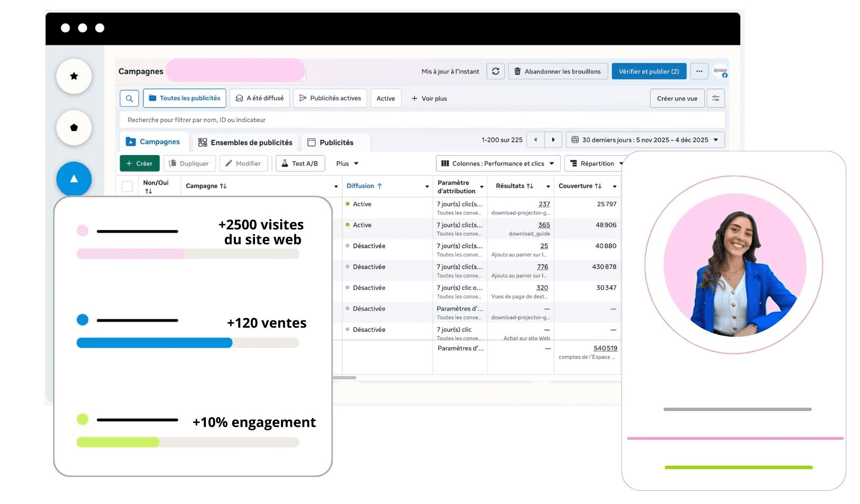860x504 pixels.
Task: Click the Test A/B button
Action: pyautogui.click(x=300, y=164)
